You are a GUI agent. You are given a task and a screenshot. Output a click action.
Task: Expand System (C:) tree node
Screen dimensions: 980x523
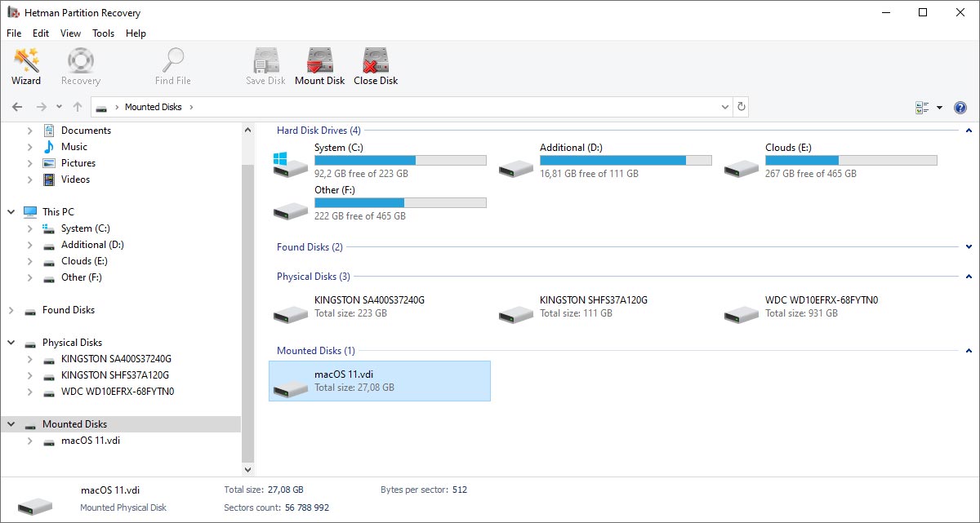point(30,228)
